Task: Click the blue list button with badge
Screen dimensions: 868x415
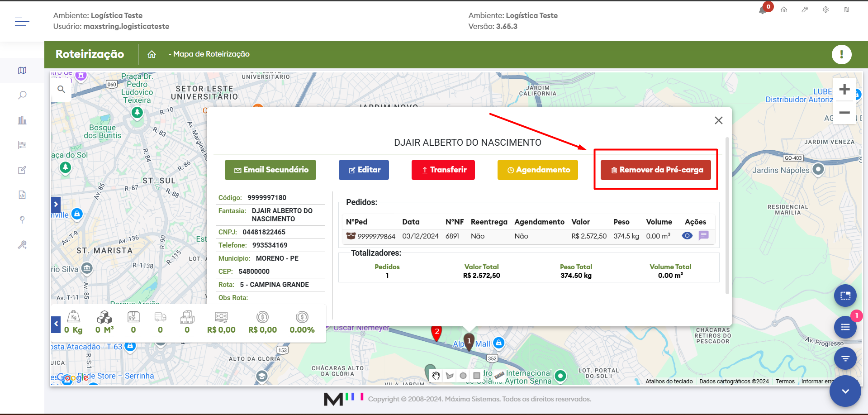Action: pos(845,327)
